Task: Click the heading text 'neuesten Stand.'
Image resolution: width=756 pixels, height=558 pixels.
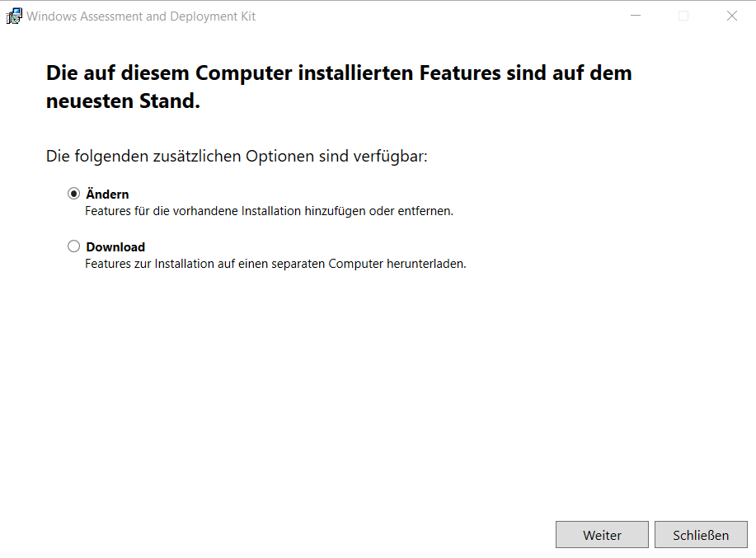Action: pyautogui.click(x=124, y=102)
